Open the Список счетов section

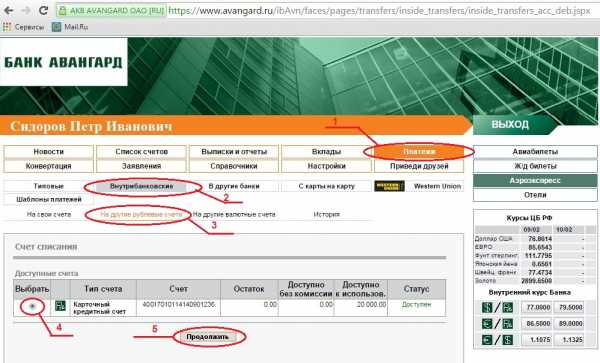(x=142, y=152)
